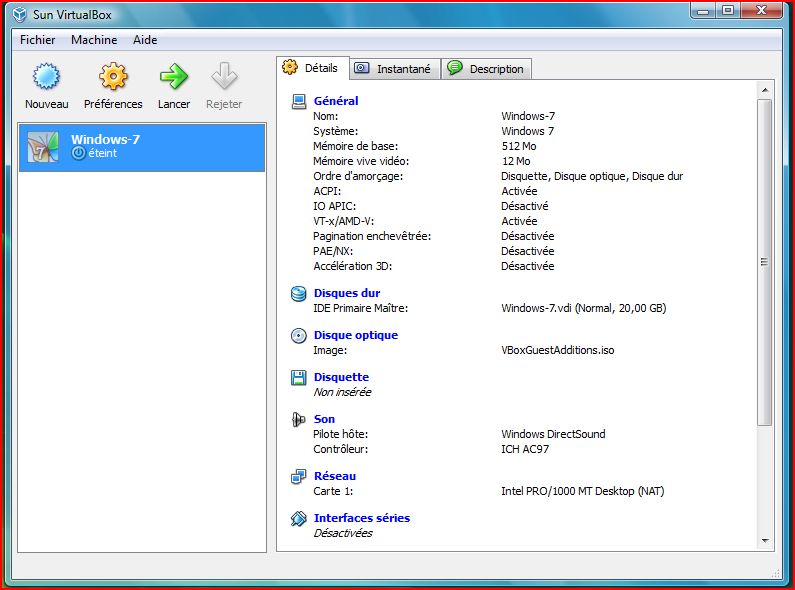Open the Fichier menu

pyautogui.click(x=38, y=40)
